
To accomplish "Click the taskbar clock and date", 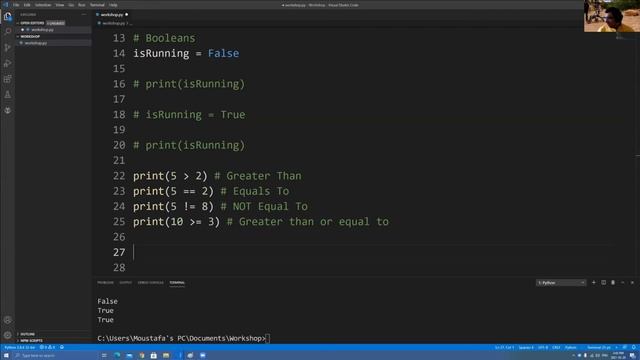I will [618, 356].
